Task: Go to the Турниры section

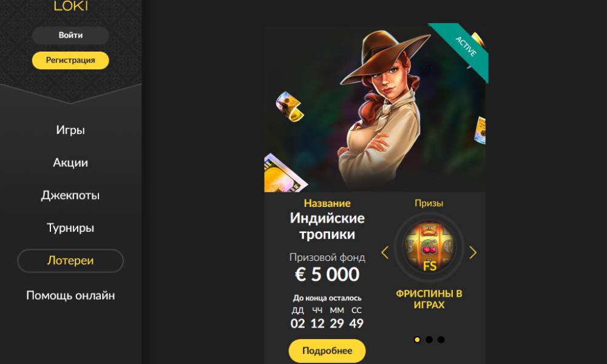Action: pyautogui.click(x=70, y=227)
